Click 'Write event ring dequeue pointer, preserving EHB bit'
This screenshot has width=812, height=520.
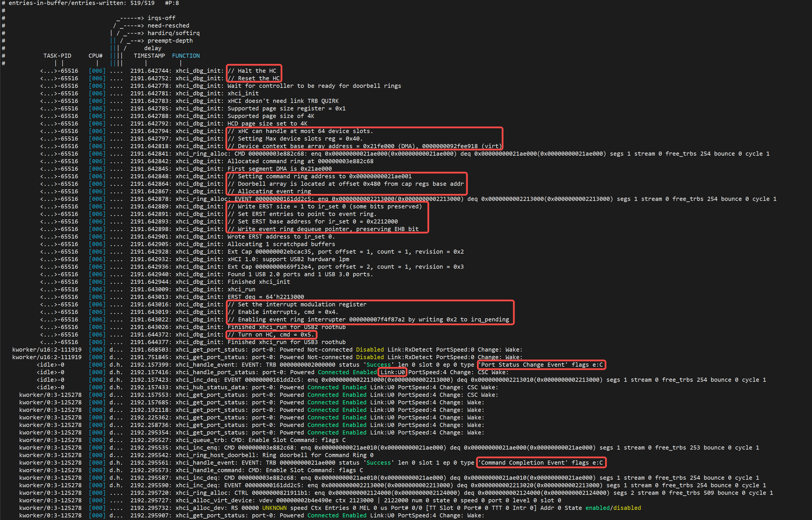point(323,229)
